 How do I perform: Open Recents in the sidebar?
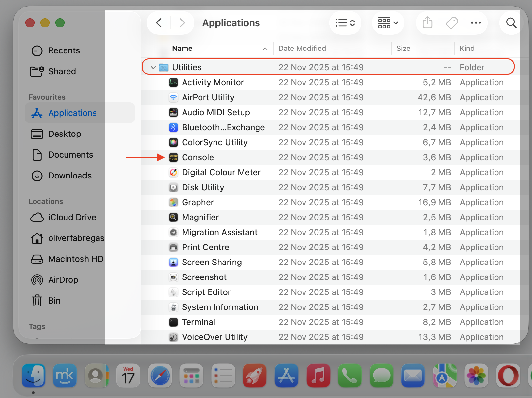80,50
